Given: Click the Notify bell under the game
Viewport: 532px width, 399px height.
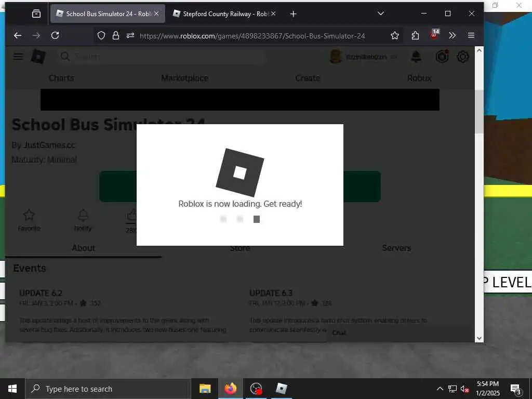Looking at the screenshot, I should click(x=83, y=220).
